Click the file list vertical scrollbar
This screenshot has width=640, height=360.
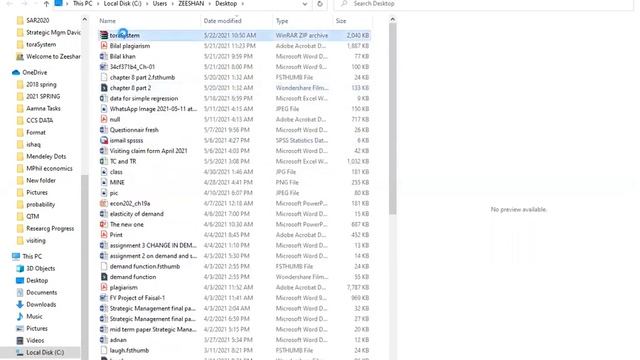pyautogui.click(x=392, y=118)
